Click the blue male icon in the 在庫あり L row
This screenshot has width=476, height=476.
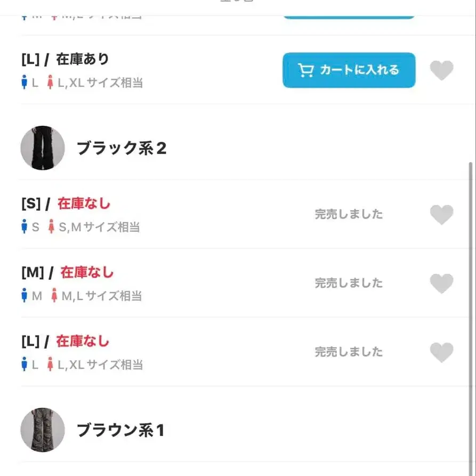click(24, 83)
